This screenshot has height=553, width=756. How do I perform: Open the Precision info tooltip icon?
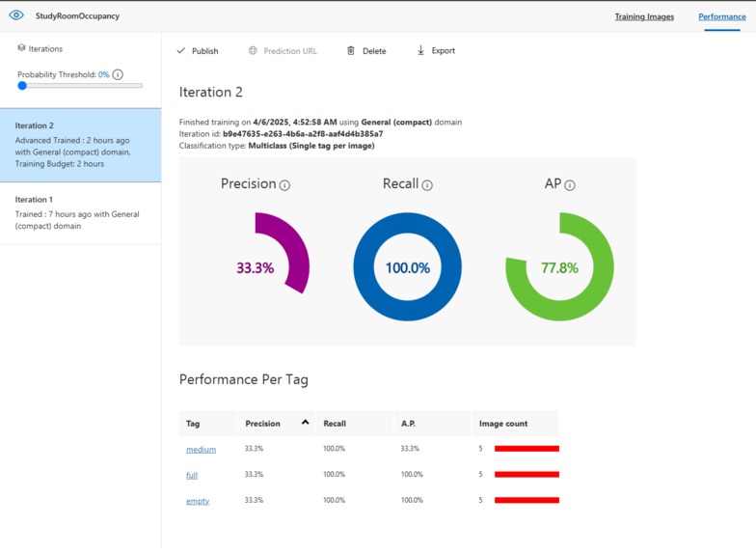pyautogui.click(x=285, y=185)
